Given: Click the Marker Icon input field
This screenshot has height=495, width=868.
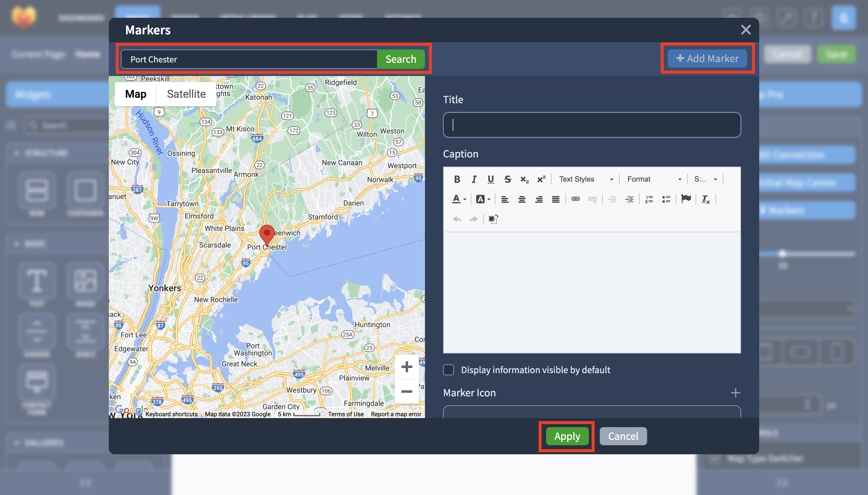Looking at the screenshot, I should tap(592, 412).
